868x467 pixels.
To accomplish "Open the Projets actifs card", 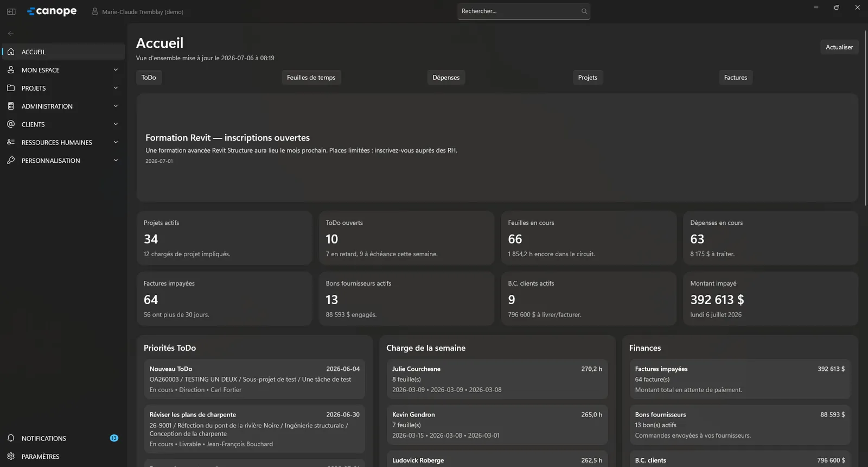I will 225,238.
